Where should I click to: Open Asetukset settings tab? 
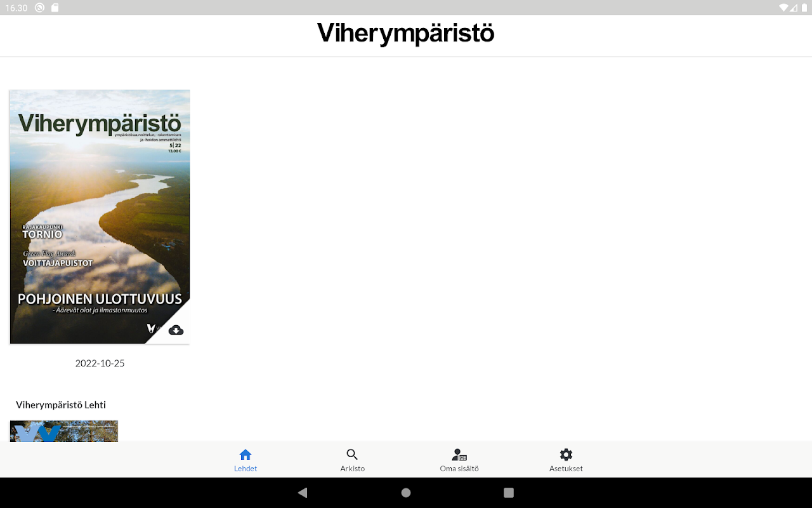point(566,460)
